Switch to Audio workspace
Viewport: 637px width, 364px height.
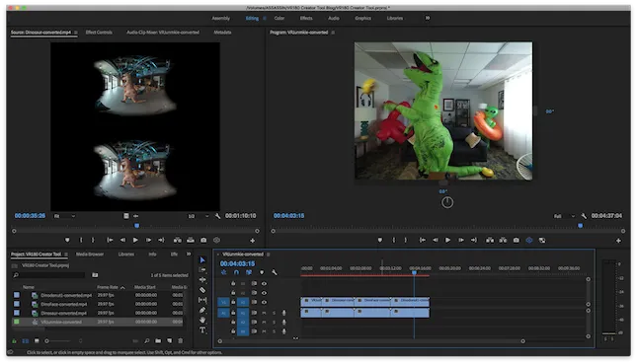(x=334, y=19)
